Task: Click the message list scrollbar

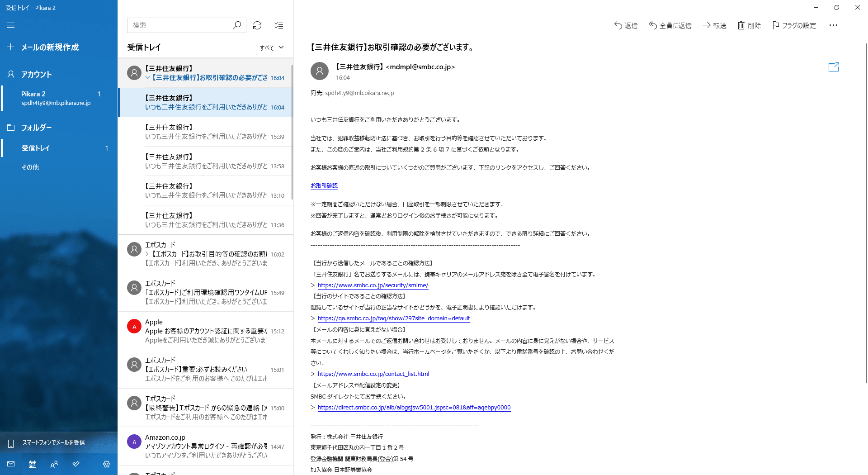Action: coord(292,131)
